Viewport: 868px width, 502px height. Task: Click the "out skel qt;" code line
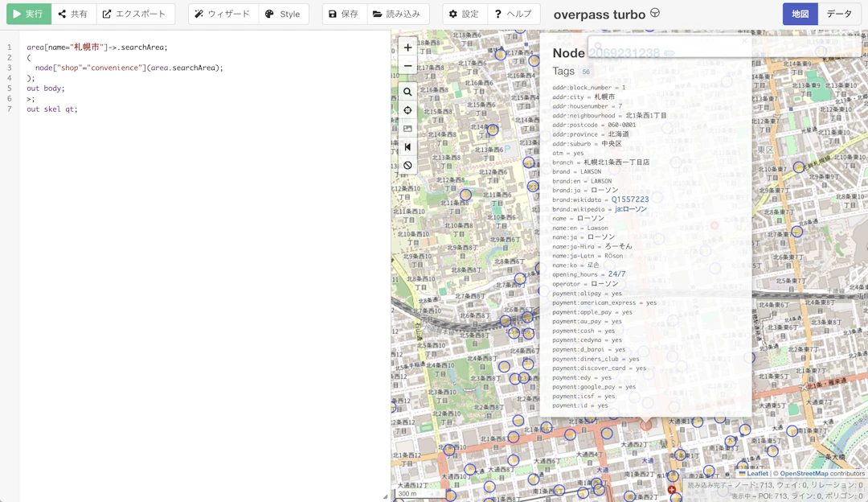[52, 109]
